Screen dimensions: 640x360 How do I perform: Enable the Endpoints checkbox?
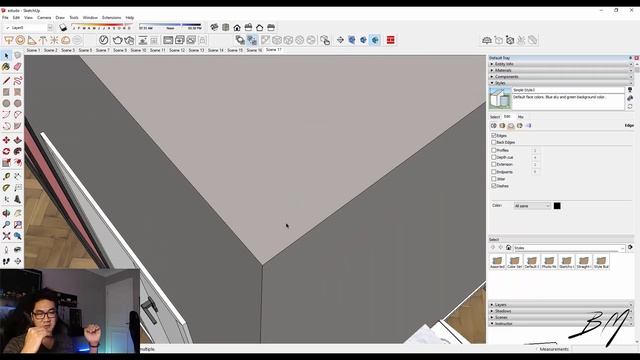[x=493, y=172]
